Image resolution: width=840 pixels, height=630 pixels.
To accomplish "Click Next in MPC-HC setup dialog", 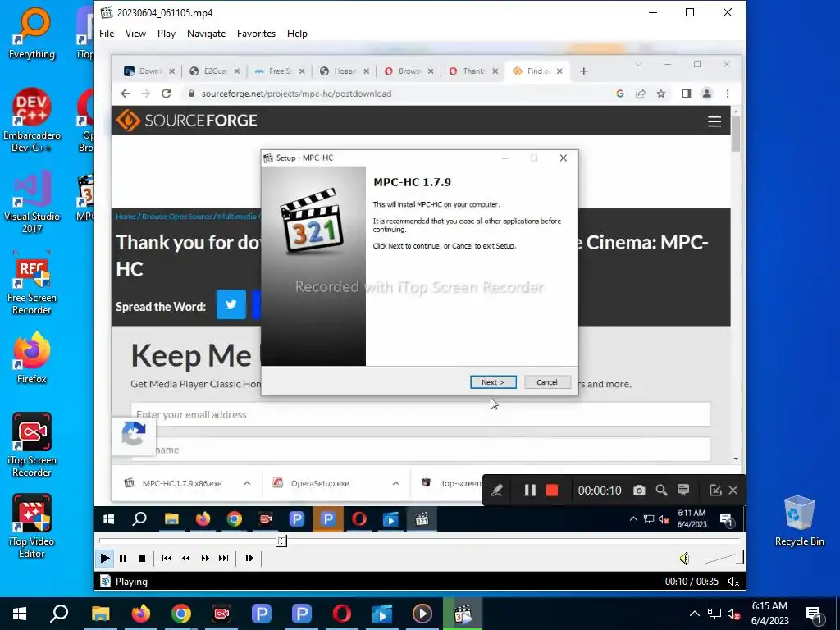I will pyautogui.click(x=493, y=382).
